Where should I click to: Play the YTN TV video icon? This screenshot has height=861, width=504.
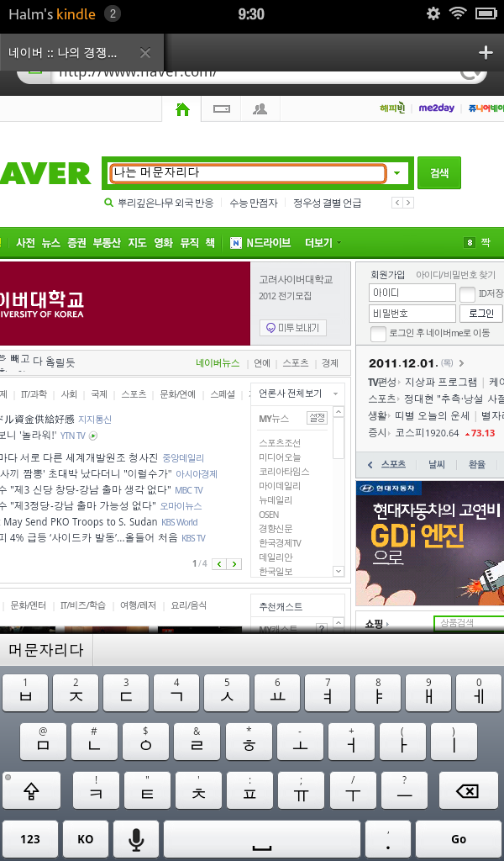tap(92, 436)
